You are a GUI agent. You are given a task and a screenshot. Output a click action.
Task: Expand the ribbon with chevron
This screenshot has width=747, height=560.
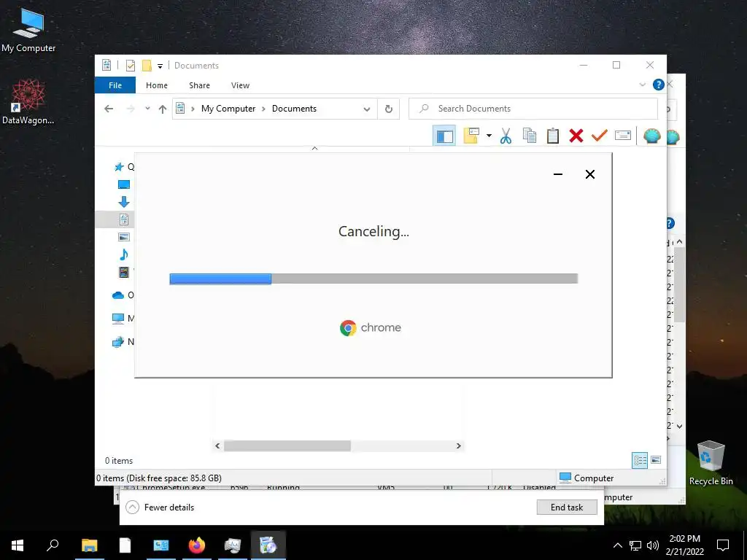point(642,85)
